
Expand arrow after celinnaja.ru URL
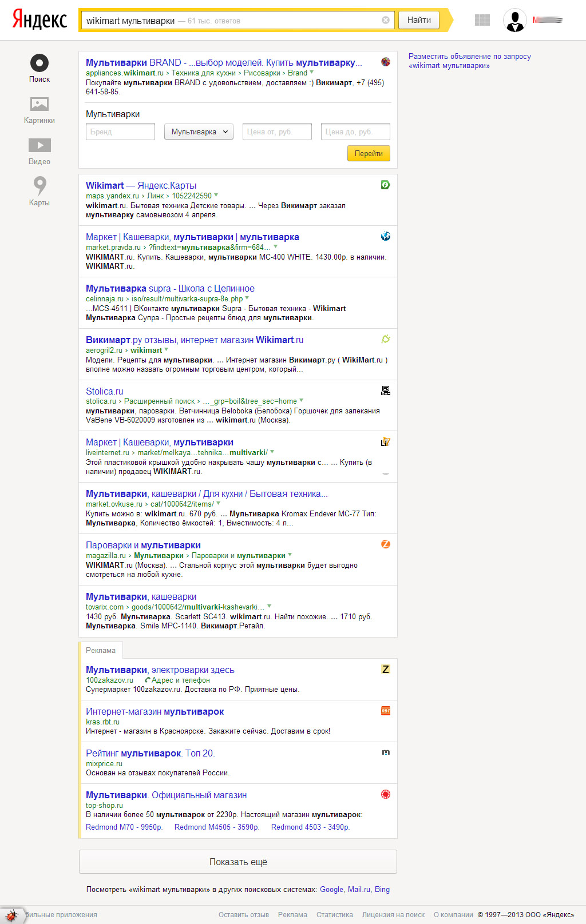tap(247, 298)
